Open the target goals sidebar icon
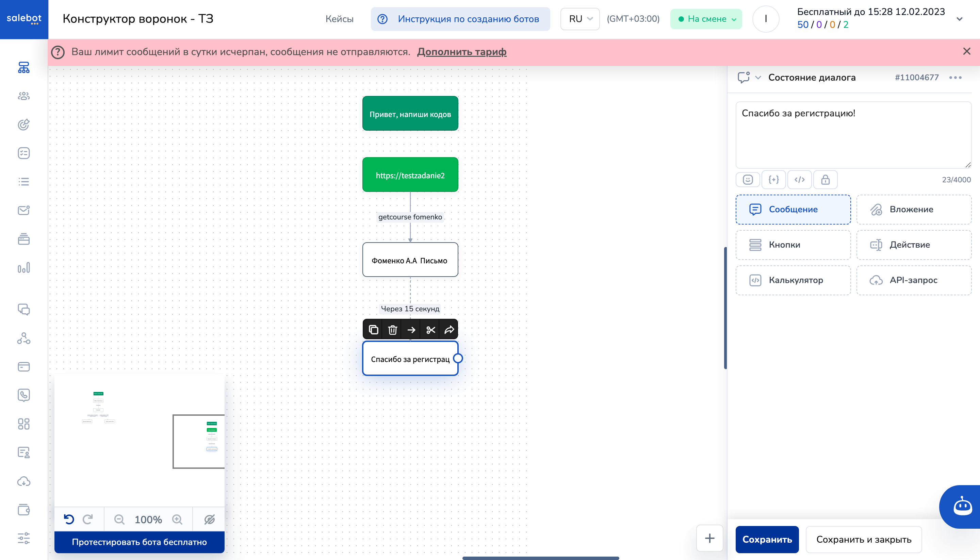This screenshot has width=980, height=560. (x=23, y=125)
